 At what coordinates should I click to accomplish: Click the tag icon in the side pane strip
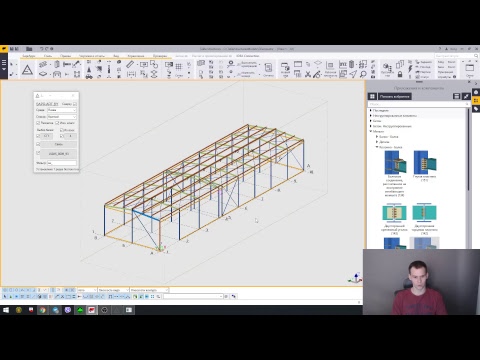pos(476,109)
